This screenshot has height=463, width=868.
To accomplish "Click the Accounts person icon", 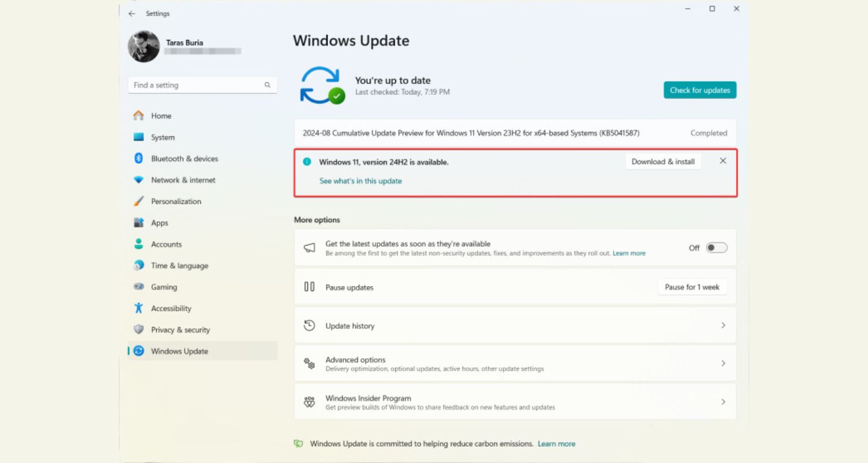I will [x=138, y=244].
